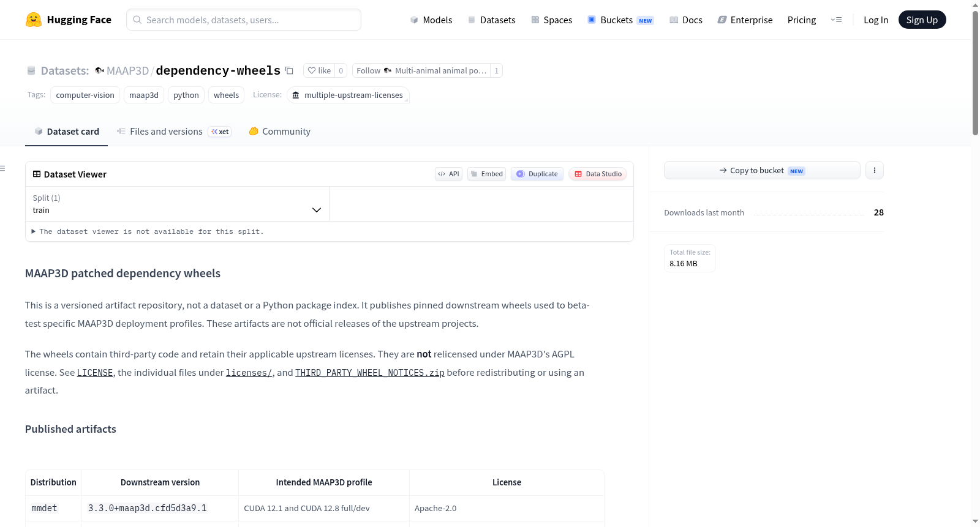
Task: Click the page vertical scrollbar thumb
Action: tap(975, 72)
